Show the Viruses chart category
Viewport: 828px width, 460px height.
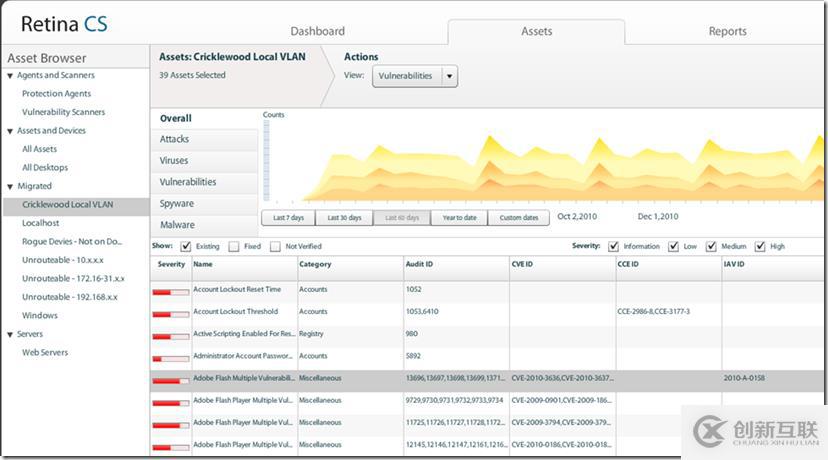click(x=204, y=161)
